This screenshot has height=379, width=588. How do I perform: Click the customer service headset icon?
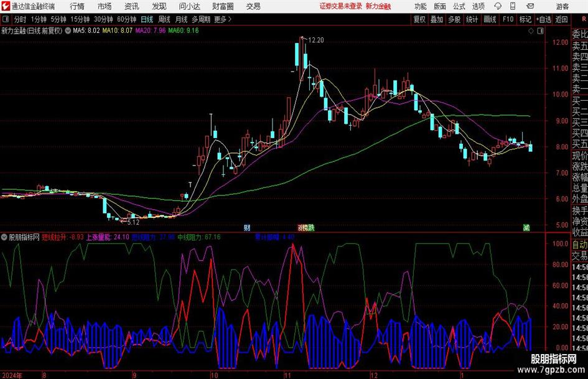(x=498, y=6)
